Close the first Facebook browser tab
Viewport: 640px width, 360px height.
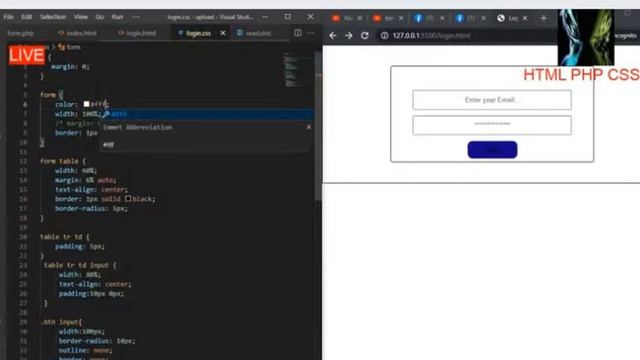(x=442, y=18)
